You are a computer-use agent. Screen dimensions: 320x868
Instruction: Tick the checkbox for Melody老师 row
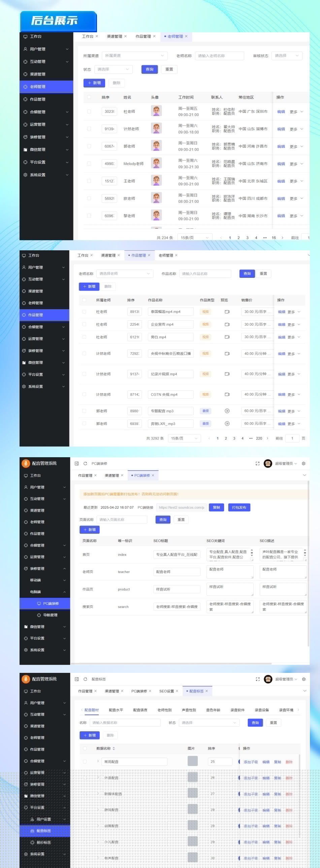[x=89, y=164]
